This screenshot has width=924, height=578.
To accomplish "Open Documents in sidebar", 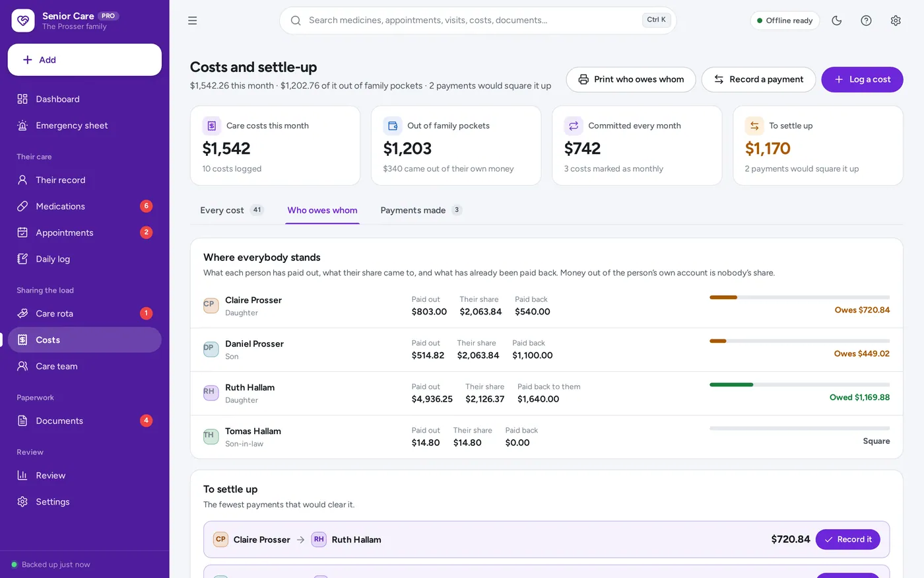I will (x=84, y=421).
